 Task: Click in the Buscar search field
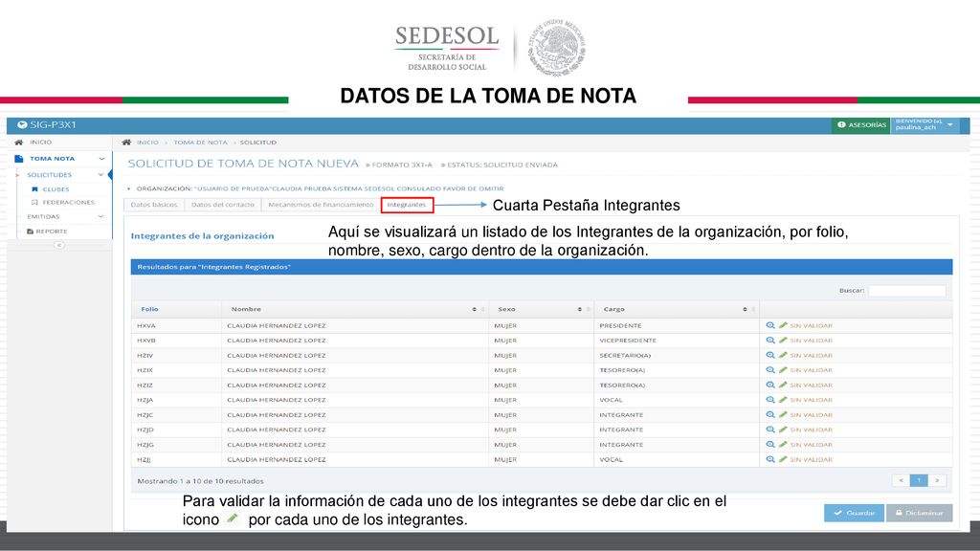pos(907,291)
